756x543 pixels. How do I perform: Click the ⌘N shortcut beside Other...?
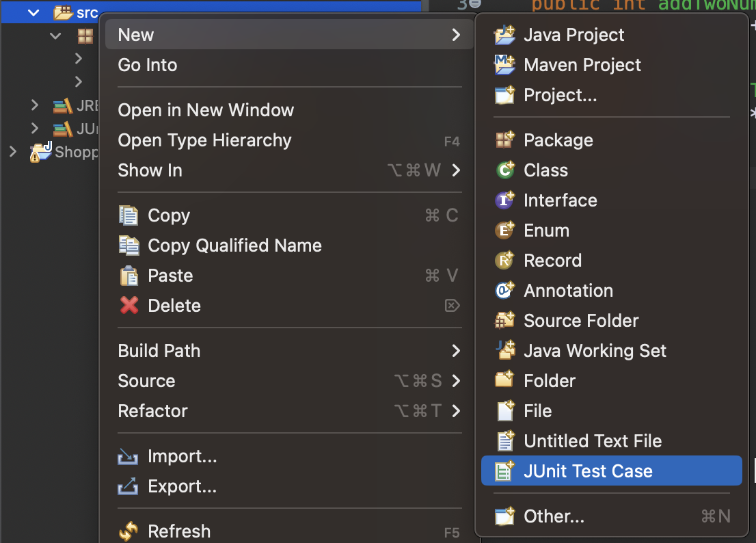(x=716, y=516)
